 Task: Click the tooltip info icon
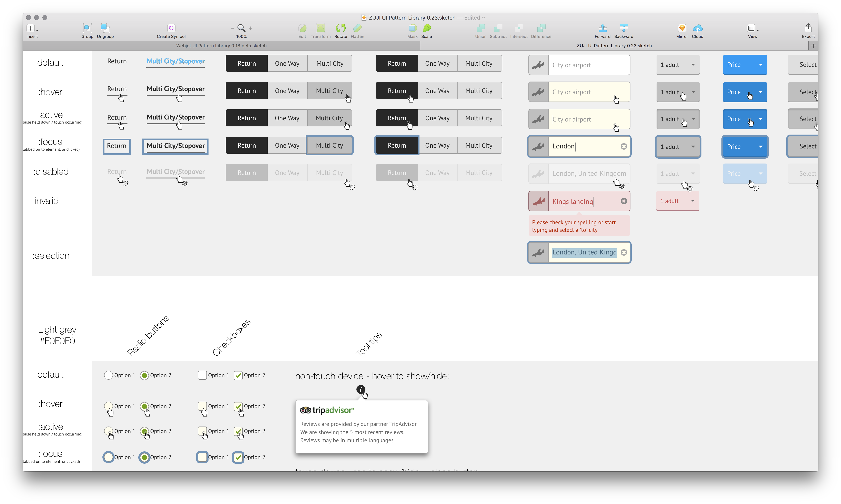(x=361, y=389)
